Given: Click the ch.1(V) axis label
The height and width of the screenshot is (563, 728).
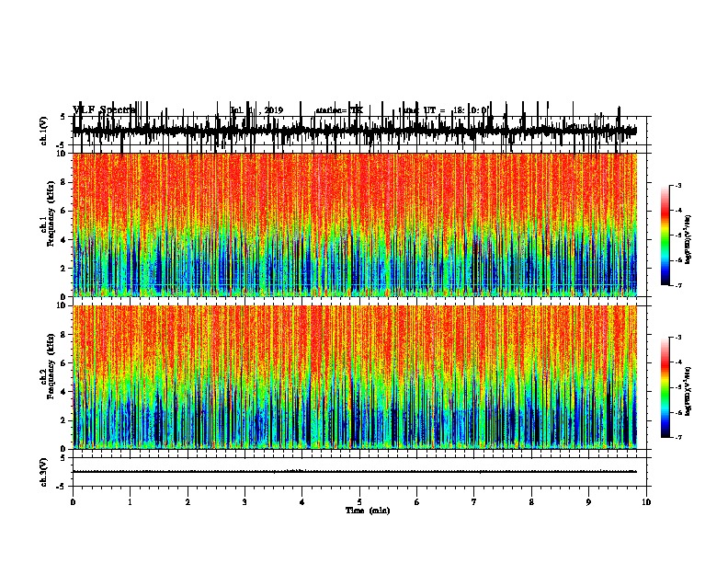Looking at the screenshot, I should [44, 131].
